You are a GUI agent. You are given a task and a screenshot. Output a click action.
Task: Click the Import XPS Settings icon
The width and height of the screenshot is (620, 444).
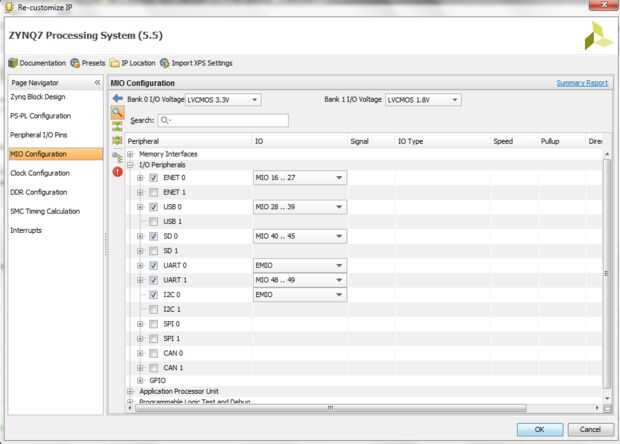(164, 63)
